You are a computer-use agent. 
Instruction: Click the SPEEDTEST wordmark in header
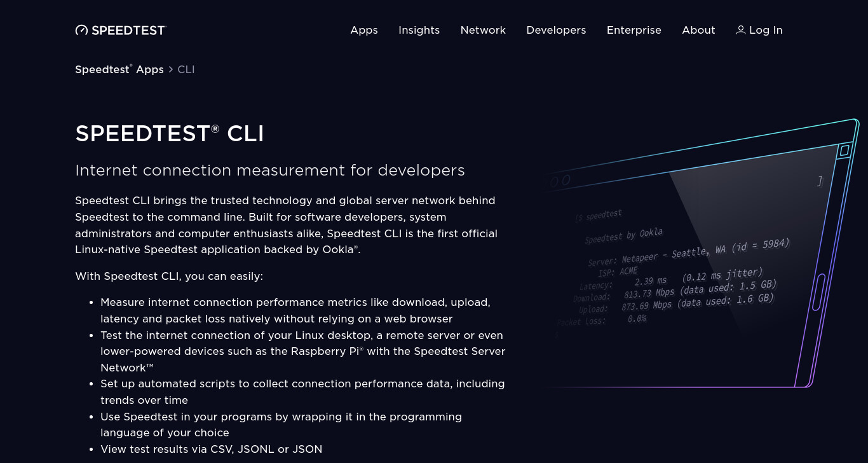coord(128,30)
